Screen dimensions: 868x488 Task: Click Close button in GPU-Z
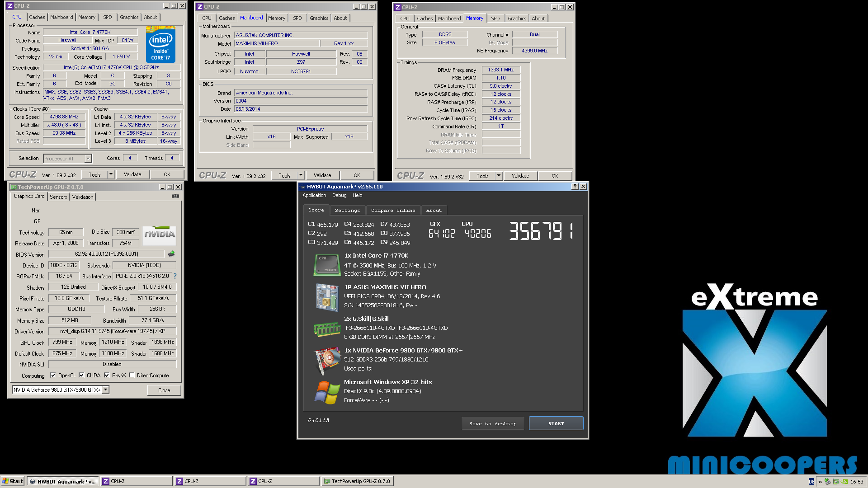click(x=164, y=390)
